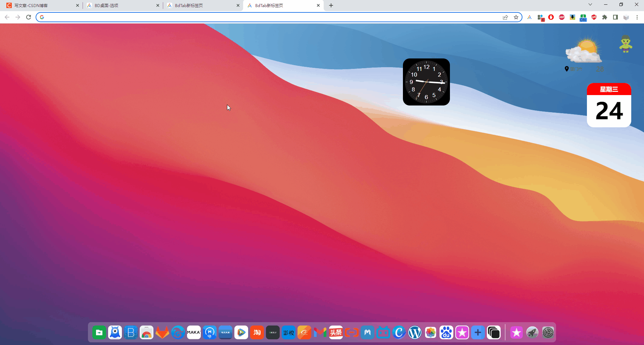
Task: Open the tab search chevron dropdown
Action: point(590,4)
